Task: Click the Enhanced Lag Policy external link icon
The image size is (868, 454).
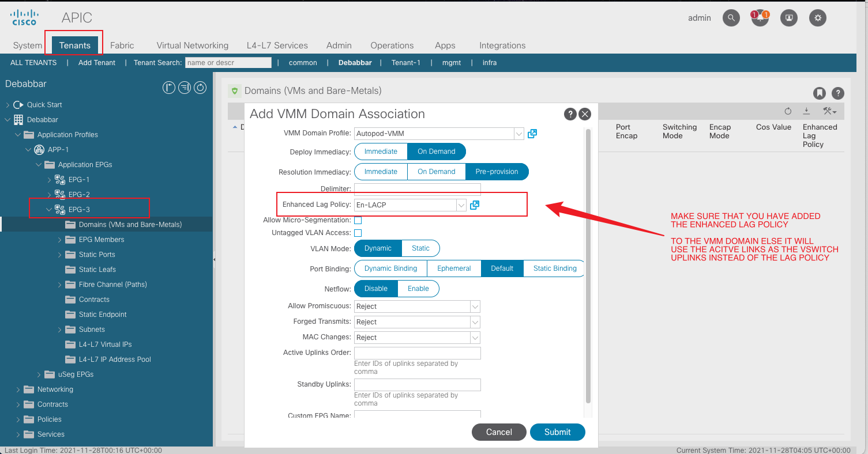Action: (x=474, y=205)
